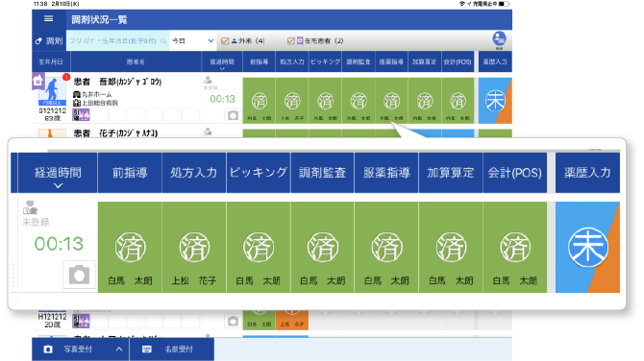
Task: Click the 00:13 elapsed time in zoomed panel
Action: 59,244
